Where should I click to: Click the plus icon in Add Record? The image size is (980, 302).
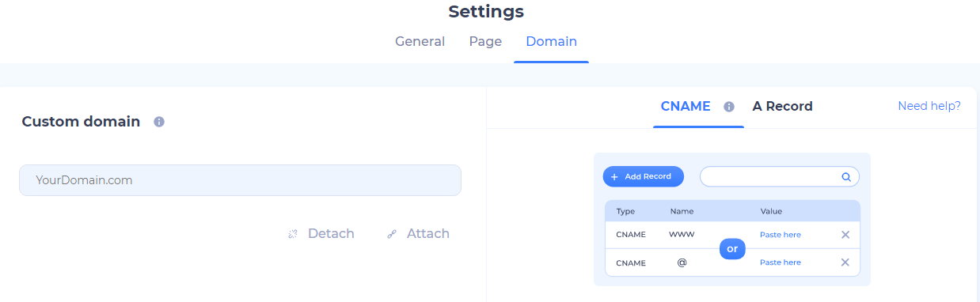point(614,177)
